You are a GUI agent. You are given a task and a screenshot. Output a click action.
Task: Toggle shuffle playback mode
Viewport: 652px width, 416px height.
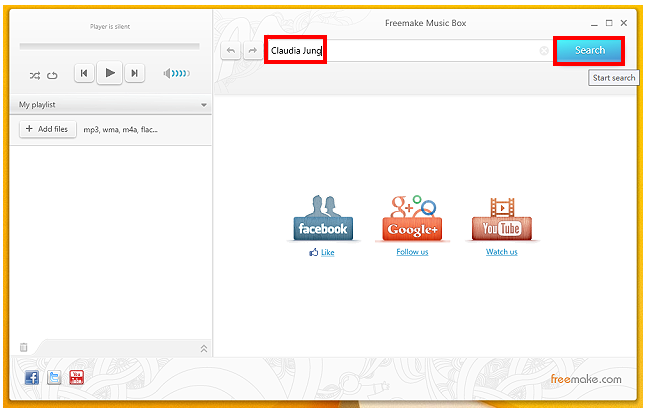point(35,75)
